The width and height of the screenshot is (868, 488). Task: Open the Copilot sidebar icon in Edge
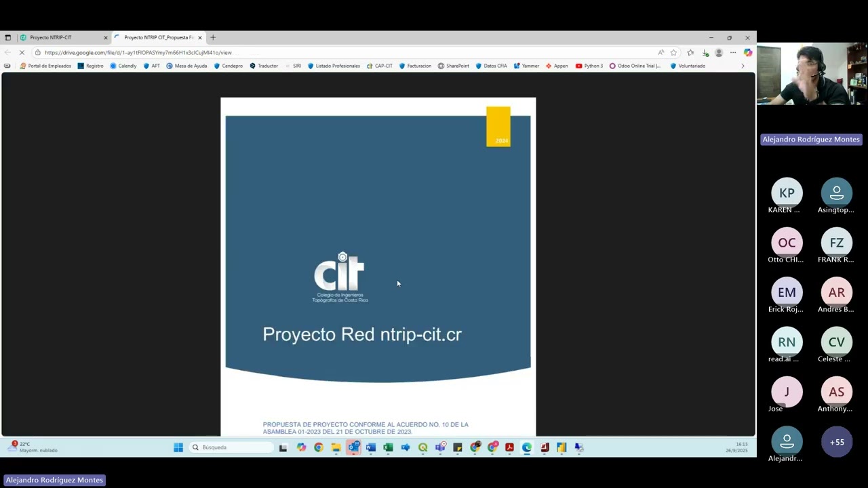point(747,52)
